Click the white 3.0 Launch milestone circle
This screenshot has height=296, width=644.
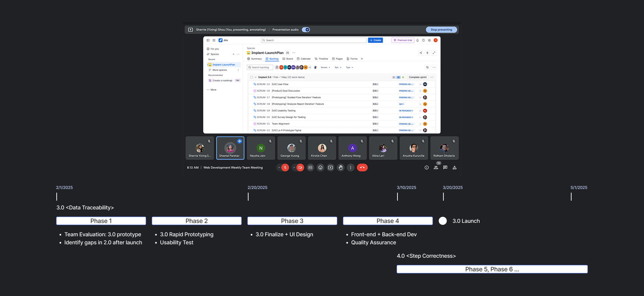click(x=443, y=221)
